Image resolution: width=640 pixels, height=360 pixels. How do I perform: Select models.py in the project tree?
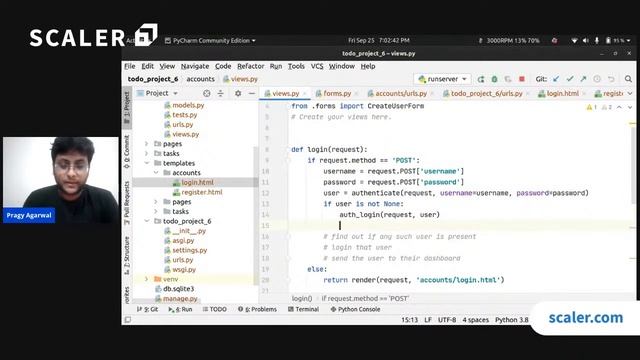188,105
